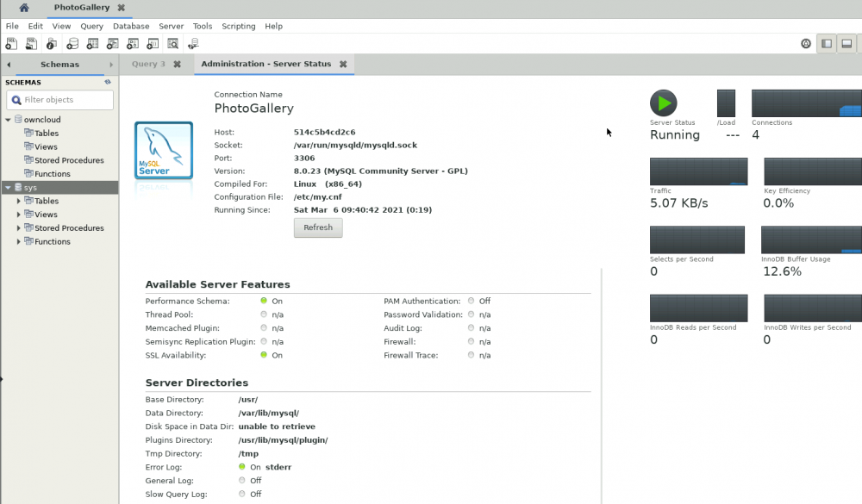862x504 pixels.
Task: Refresh the schemas list icon
Action: coord(108,82)
